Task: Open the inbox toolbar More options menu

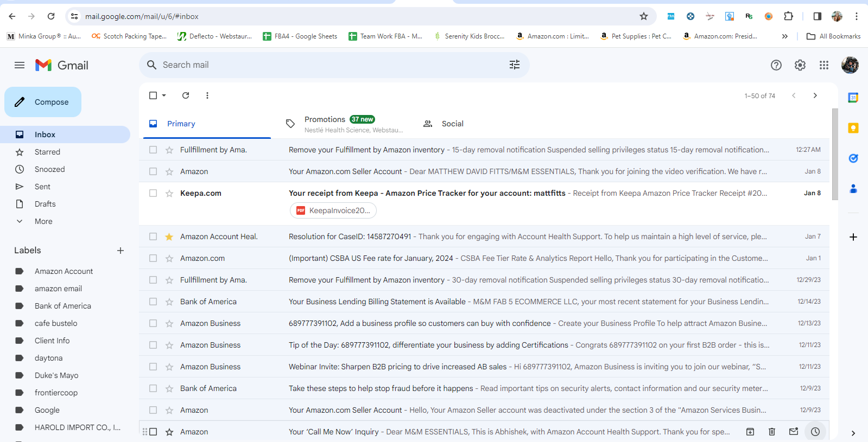Action: tap(207, 95)
